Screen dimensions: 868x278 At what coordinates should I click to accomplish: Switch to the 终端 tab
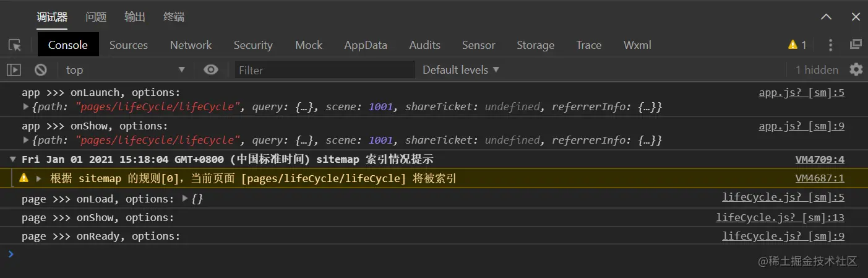pos(174,17)
